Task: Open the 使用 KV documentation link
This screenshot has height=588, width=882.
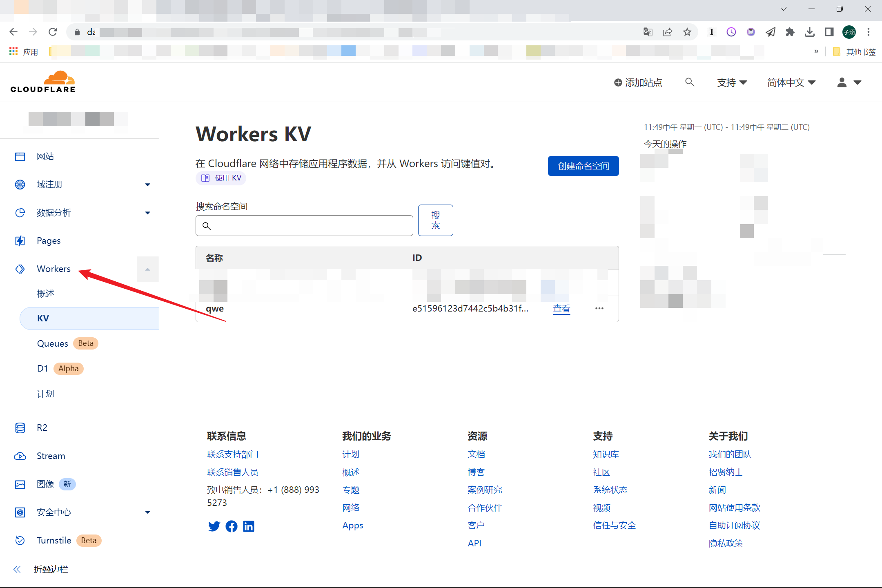Action: [221, 178]
